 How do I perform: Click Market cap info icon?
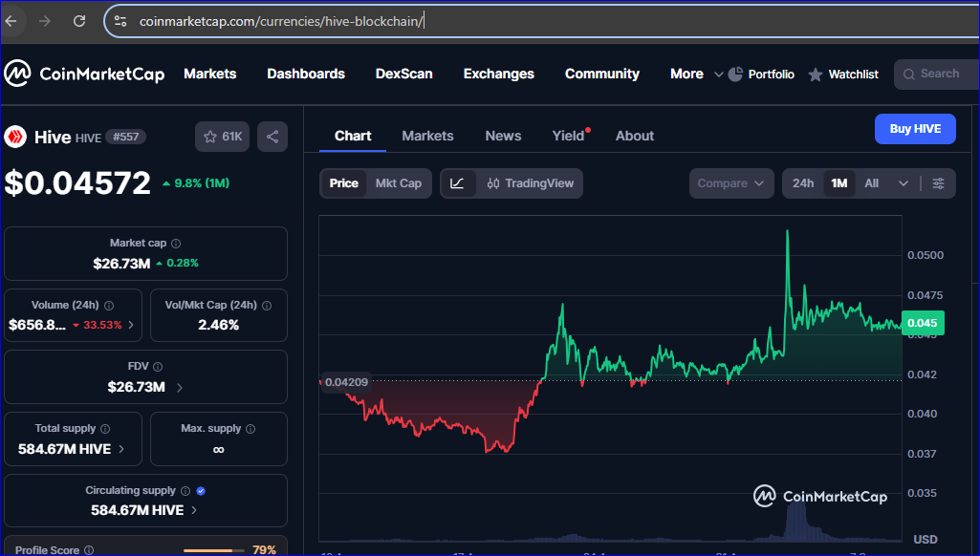click(176, 244)
